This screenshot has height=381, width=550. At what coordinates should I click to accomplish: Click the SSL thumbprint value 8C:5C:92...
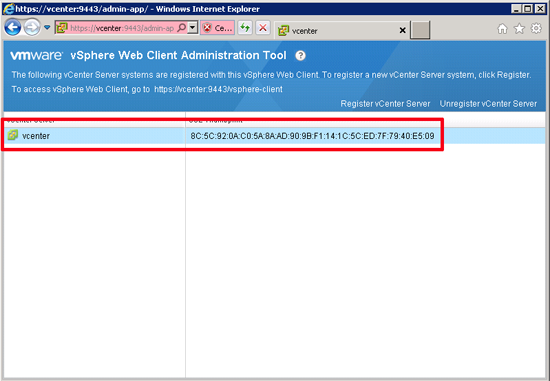[x=312, y=136]
